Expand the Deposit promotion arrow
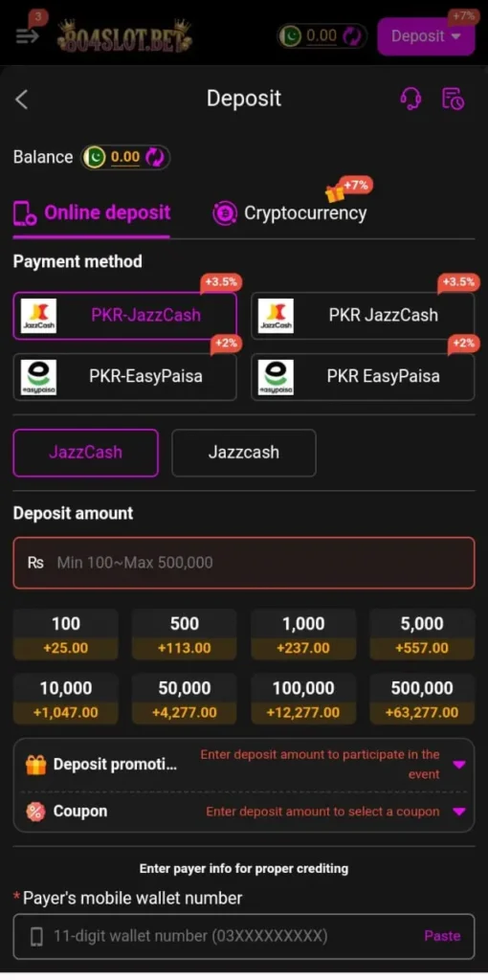 click(x=459, y=765)
